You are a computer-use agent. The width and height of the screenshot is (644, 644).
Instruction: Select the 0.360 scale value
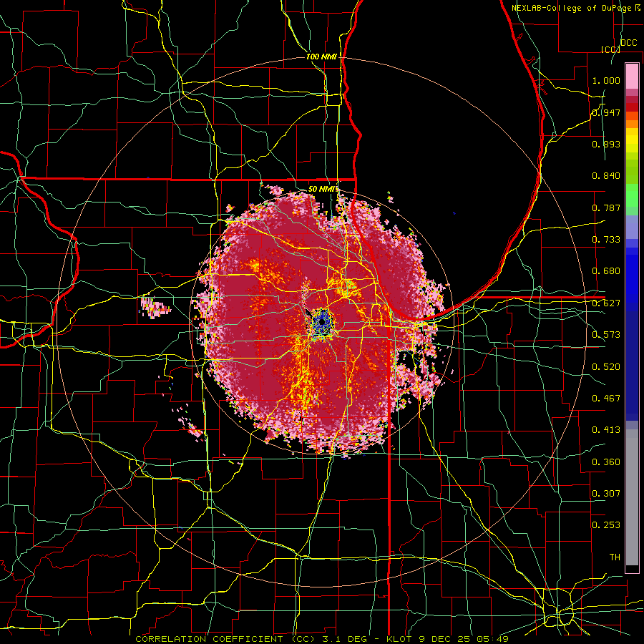(x=606, y=462)
